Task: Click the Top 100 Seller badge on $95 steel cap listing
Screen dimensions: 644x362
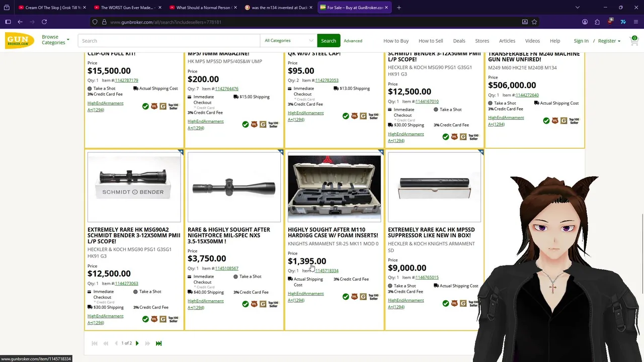Action: point(373,116)
